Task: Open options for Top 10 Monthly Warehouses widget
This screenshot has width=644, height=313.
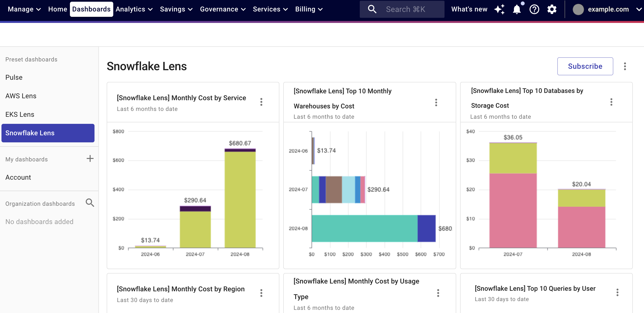Action: 436,102
